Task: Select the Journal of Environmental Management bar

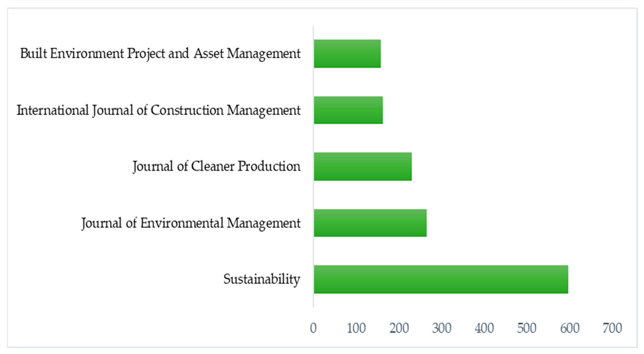Action: point(370,223)
